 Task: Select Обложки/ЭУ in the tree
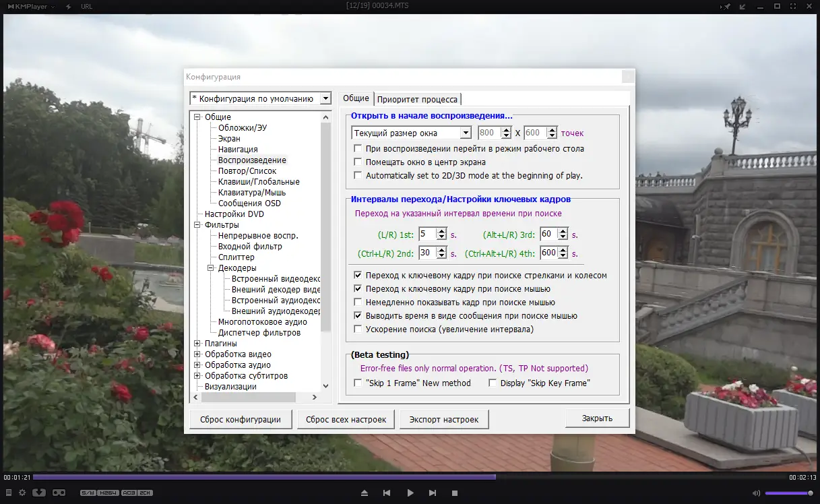pos(241,128)
